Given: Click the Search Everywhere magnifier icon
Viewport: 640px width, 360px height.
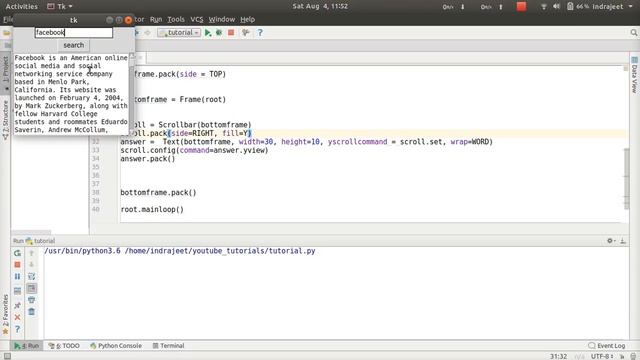Looking at the screenshot, I should (633, 33).
